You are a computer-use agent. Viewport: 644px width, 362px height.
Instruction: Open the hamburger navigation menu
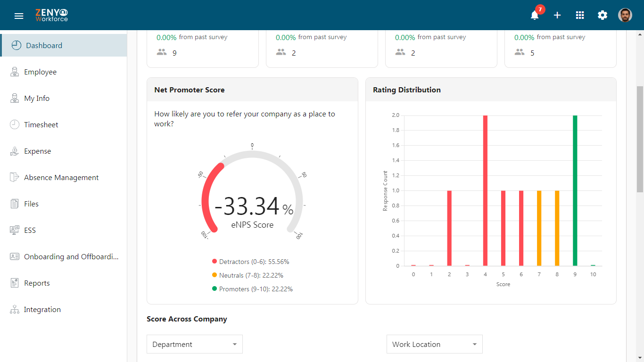[x=19, y=16]
